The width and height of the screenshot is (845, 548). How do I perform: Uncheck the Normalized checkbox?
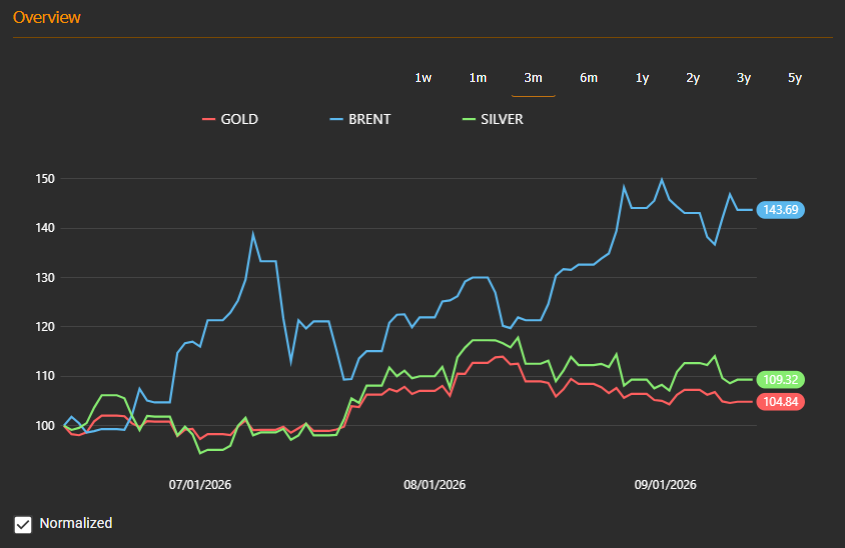coord(23,524)
